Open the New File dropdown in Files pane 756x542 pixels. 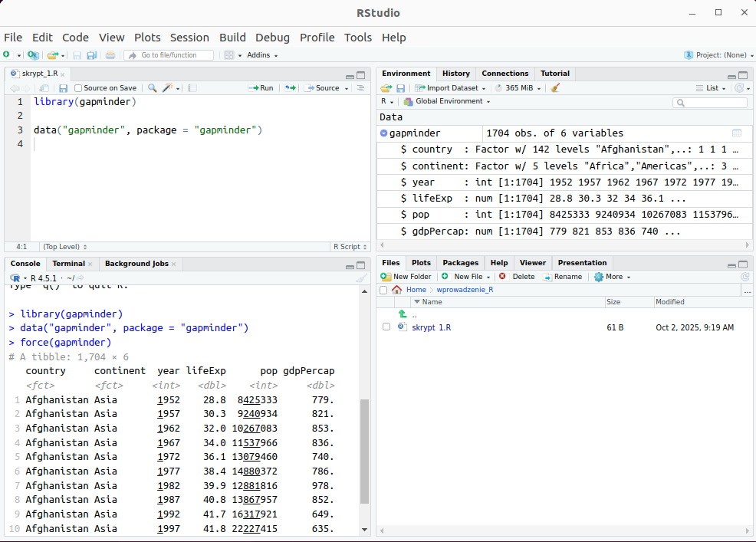click(x=465, y=277)
